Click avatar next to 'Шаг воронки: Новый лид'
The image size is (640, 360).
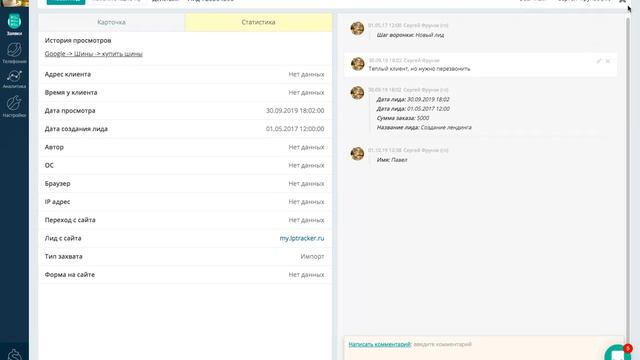click(x=357, y=28)
